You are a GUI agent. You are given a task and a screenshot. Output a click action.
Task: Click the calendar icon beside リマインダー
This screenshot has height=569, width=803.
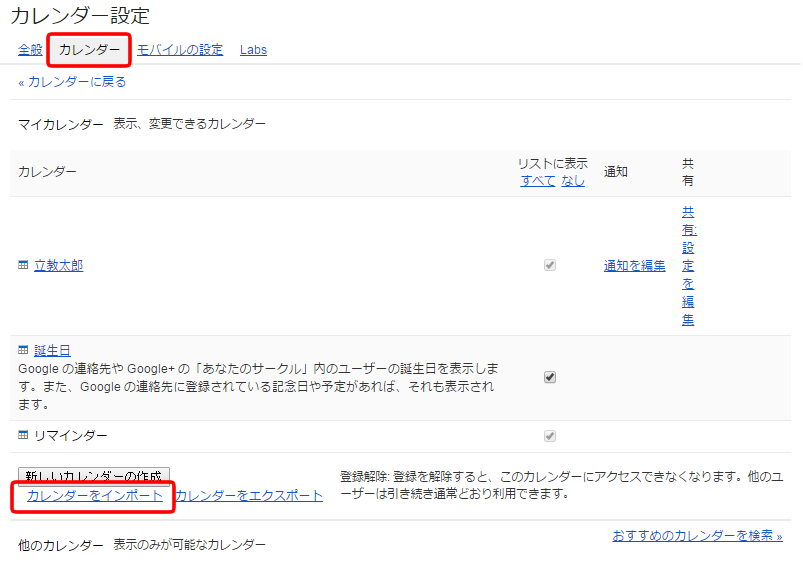[23, 435]
